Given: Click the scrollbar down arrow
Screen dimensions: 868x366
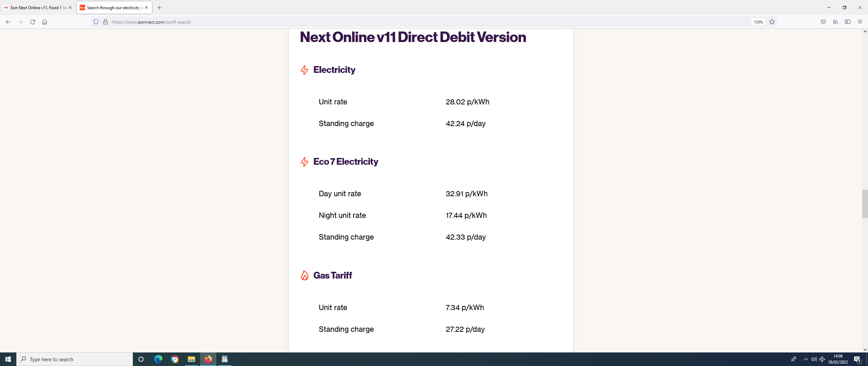Looking at the screenshot, I should click(x=865, y=350).
